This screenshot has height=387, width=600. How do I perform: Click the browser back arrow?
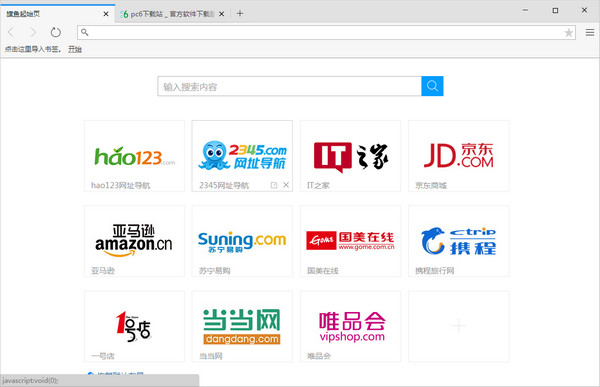pyautogui.click(x=11, y=33)
